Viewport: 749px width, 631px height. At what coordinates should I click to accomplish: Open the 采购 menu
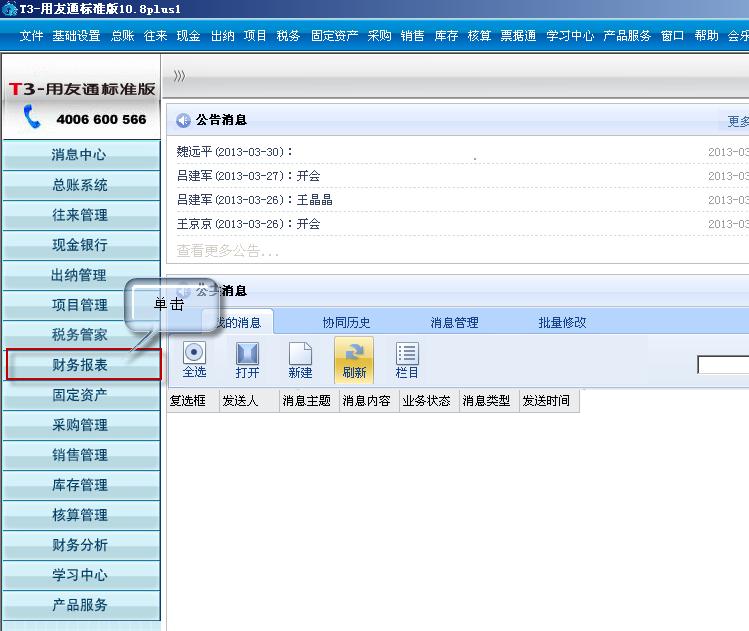379,36
